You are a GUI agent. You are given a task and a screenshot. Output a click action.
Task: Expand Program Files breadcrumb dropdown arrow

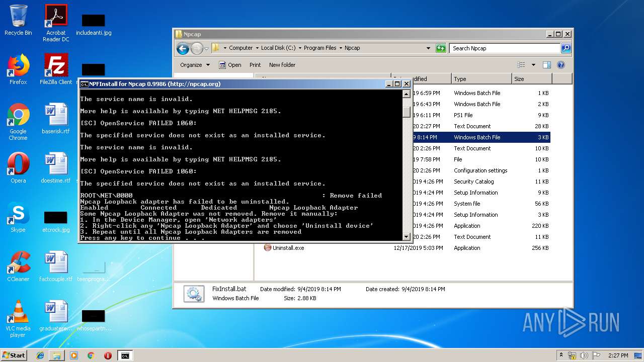[x=341, y=48]
